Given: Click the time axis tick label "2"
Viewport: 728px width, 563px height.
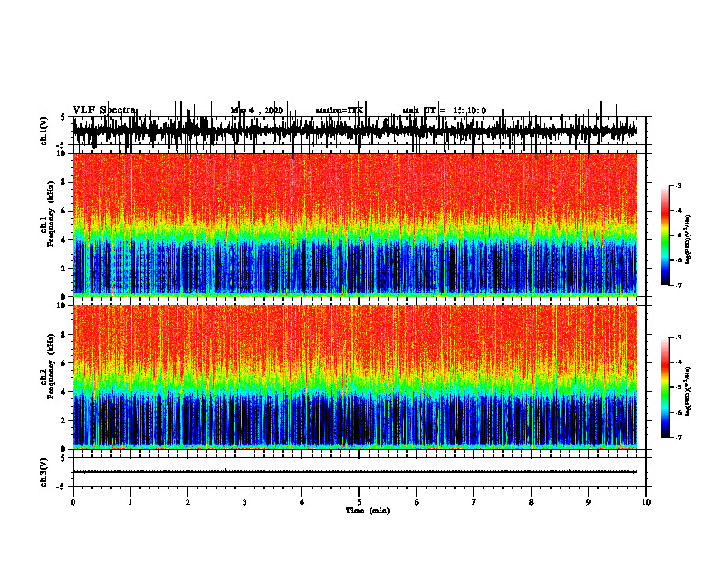Looking at the screenshot, I should tap(188, 502).
